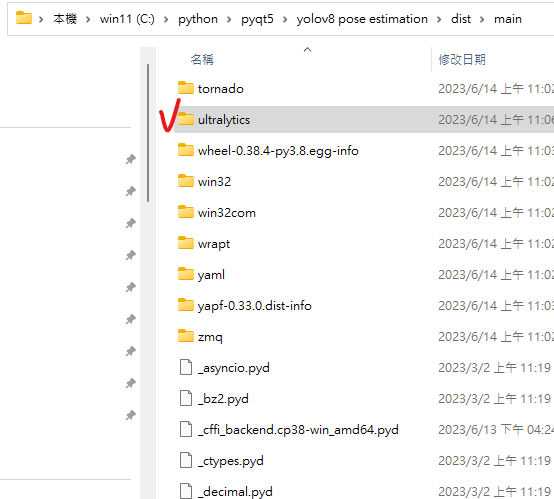Click the tornado folder icon
Viewport: 554px width, 499px height.
(185, 88)
